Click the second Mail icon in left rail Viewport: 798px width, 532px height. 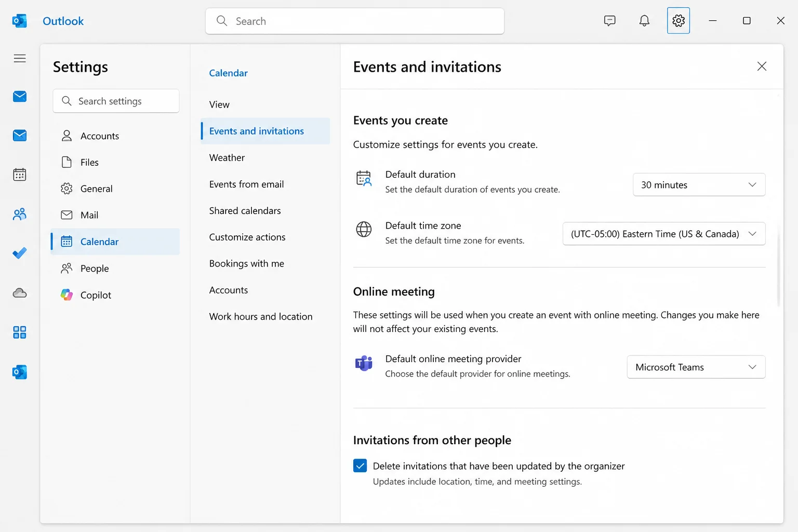click(x=20, y=136)
